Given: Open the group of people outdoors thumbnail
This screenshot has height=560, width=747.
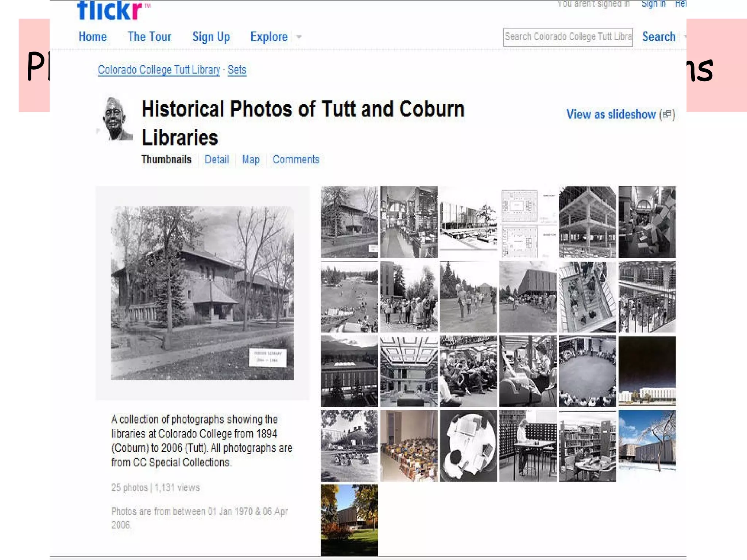Looking at the screenshot, I should [409, 297].
